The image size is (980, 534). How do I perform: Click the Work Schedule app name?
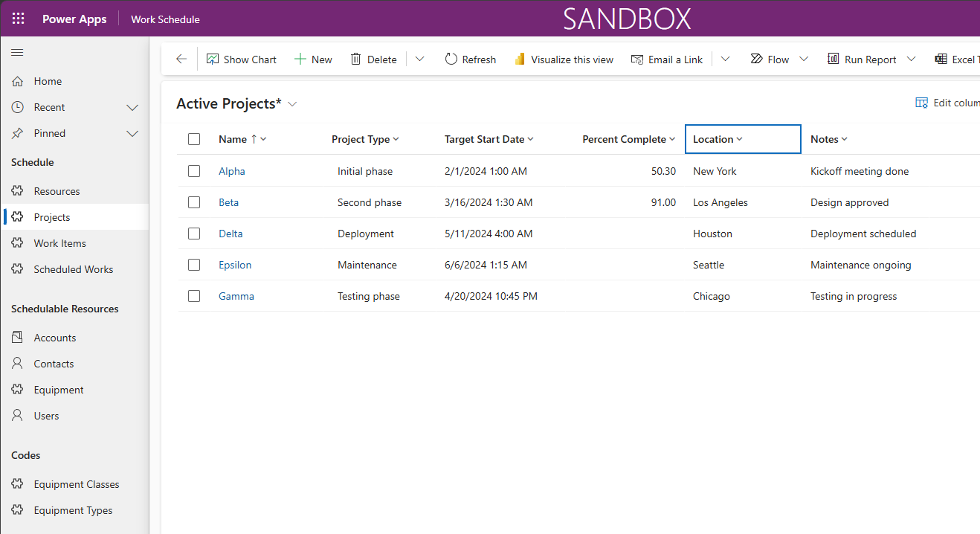pyautogui.click(x=165, y=19)
